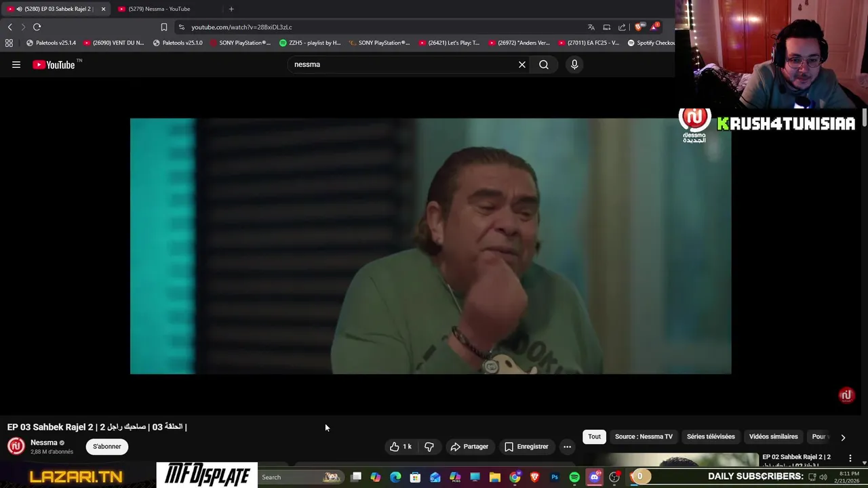Clear the nessma search text

point(522,64)
